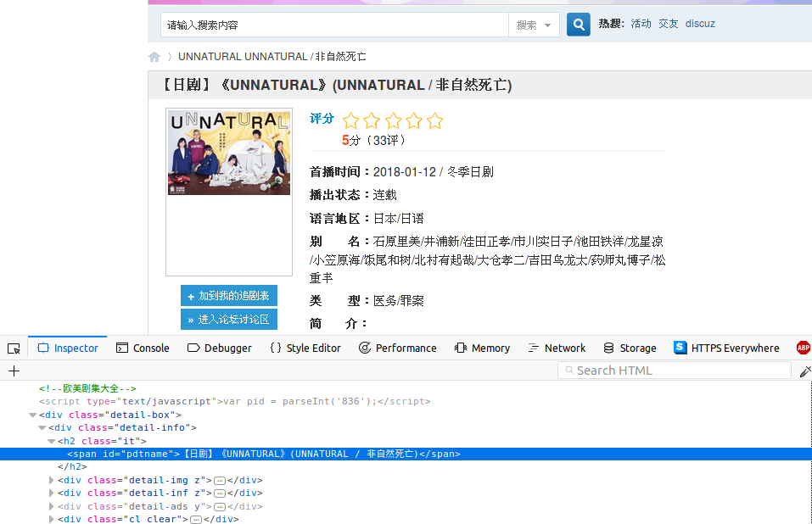Viewport: 812px width, 524px height.
Task: Click the 进入论坛讨论区 button
Action: pyautogui.click(x=229, y=319)
